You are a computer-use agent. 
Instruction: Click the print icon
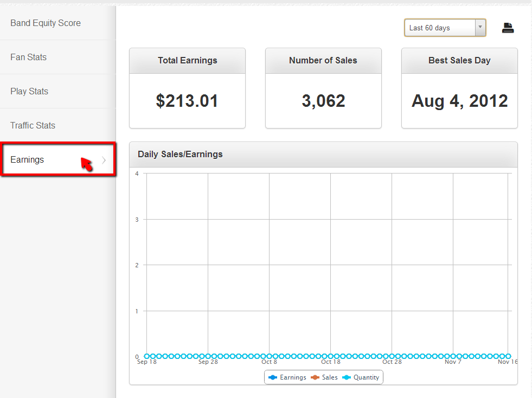[x=508, y=28]
